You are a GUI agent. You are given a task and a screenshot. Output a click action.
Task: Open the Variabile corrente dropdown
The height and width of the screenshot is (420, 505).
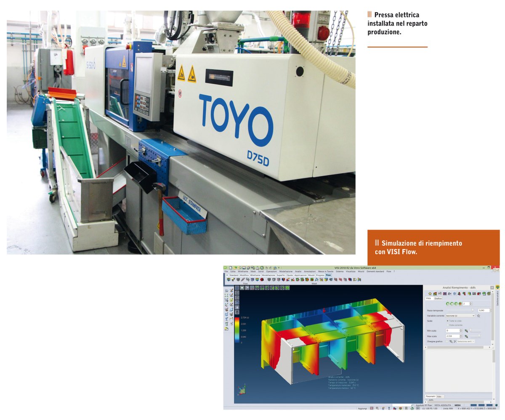tap(460, 316)
